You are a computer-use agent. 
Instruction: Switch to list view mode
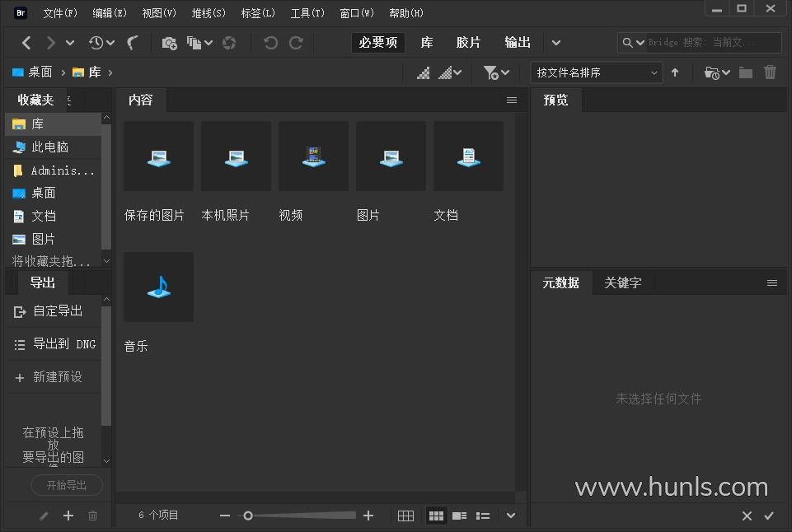[483, 516]
